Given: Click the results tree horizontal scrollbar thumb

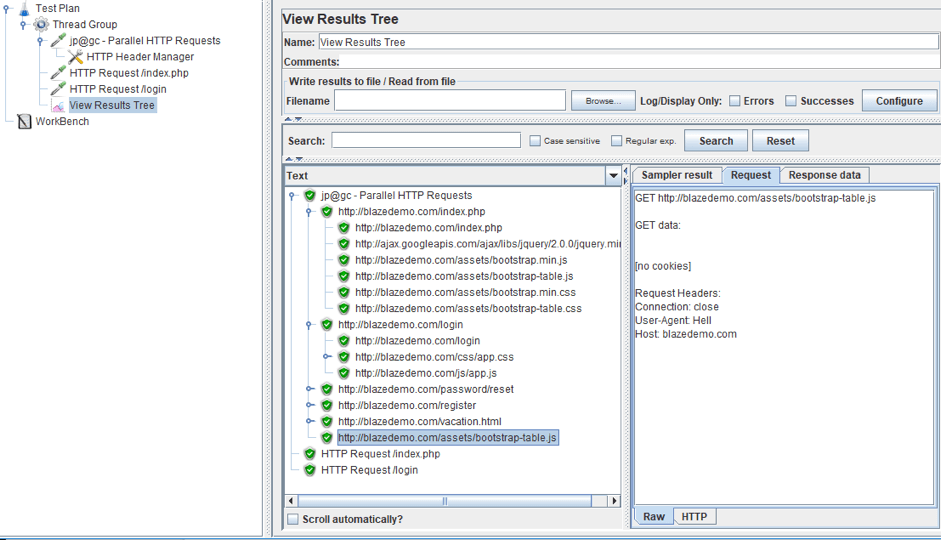Looking at the screenshot, I should click(445, 501).
